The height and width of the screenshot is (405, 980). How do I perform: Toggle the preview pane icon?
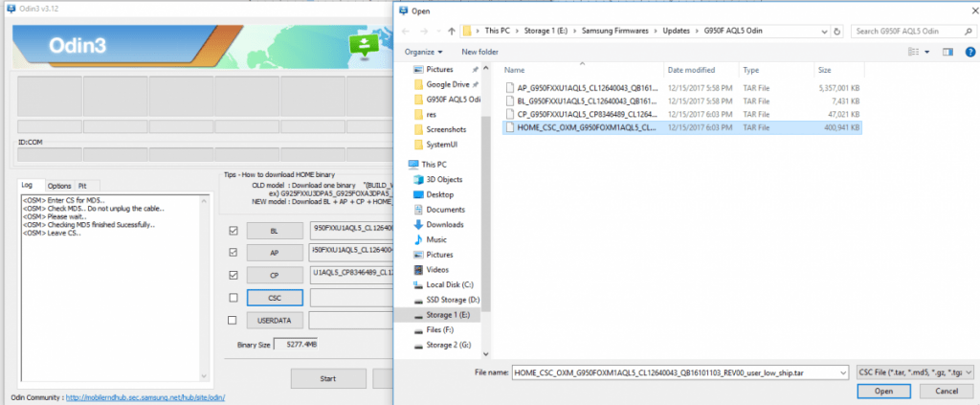pyautogui.click(x=946, y=52)
